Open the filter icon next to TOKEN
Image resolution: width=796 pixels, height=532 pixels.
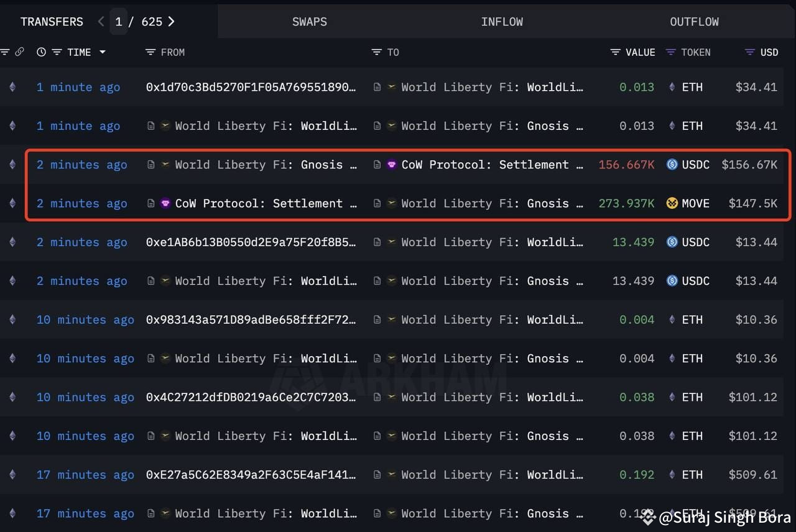point(670,52)
